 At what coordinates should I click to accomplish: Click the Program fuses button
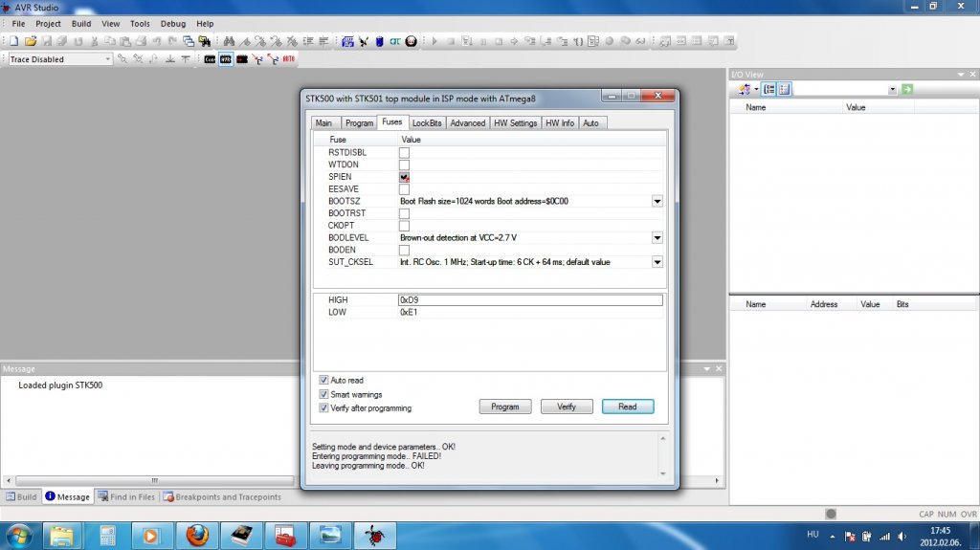click(x=505, y=407)
